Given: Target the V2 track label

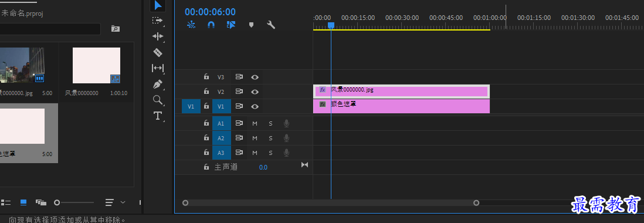Looking at the screenshot, I should (221, 92).
